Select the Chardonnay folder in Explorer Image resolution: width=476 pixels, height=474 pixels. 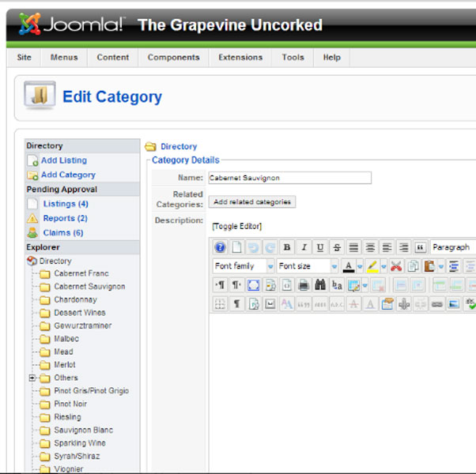(76, 300)
